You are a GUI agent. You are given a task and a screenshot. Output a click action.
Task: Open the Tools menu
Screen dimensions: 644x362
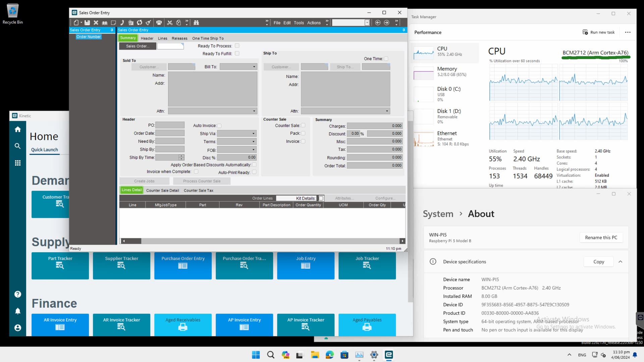tap(299, 23)
